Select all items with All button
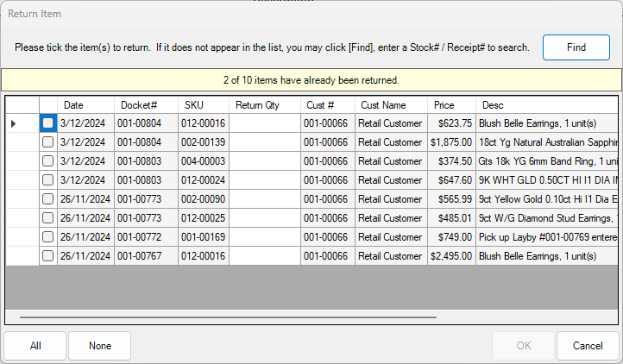The height and width of the screenshot is (364, 623). tap(35, 346)
